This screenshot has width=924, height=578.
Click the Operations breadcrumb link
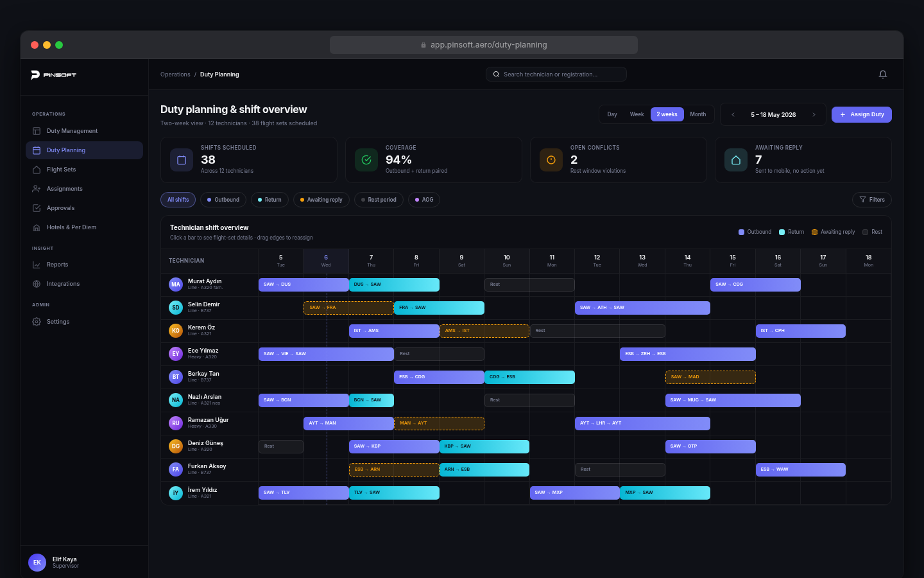click(175, 74)
